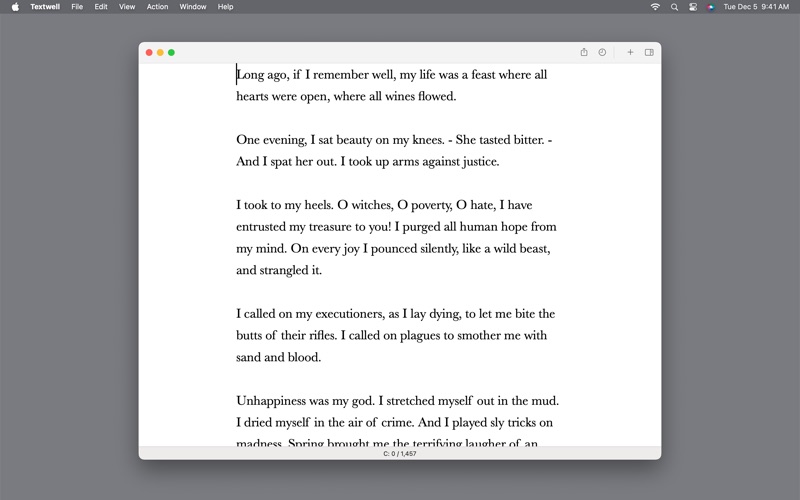The height and width of the screenshot is (500, 800).
Task: Click in line 'hearts were open, where all wines flowed.'
Action: [x=346, y=96]
